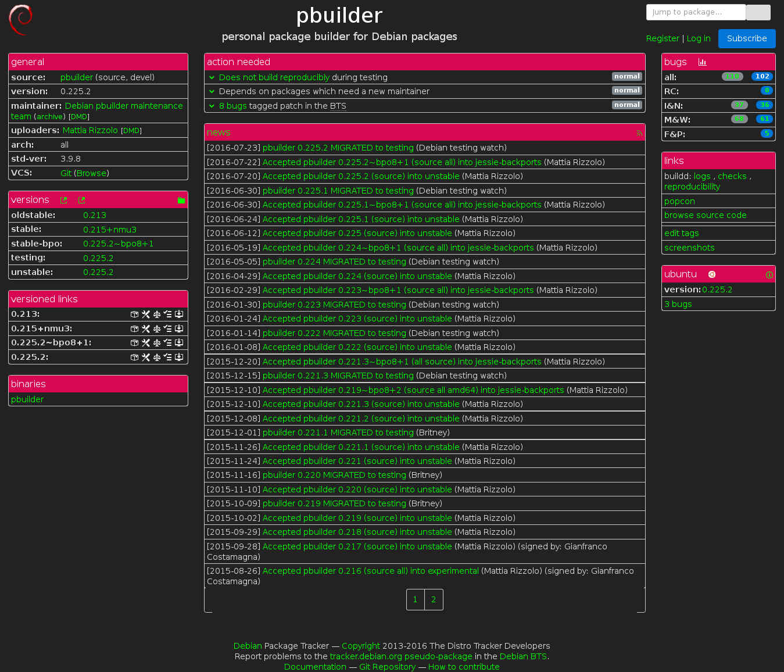The image size is (784, 672).
Task: Click the Ubuntu logo icon
Action: coord(712,274)
